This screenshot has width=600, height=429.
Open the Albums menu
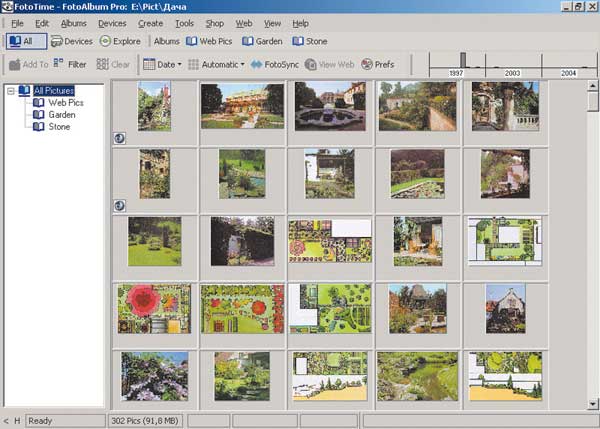[x=73, y=23]
